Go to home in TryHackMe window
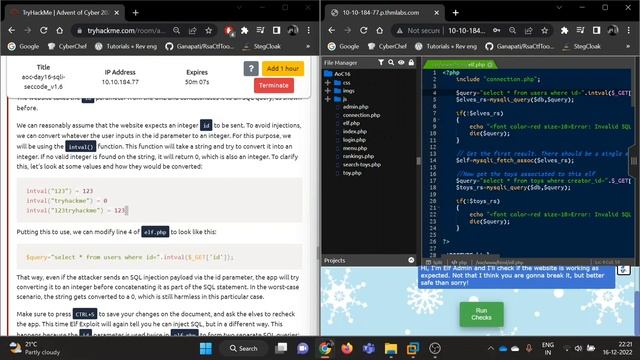 (60, 31)
